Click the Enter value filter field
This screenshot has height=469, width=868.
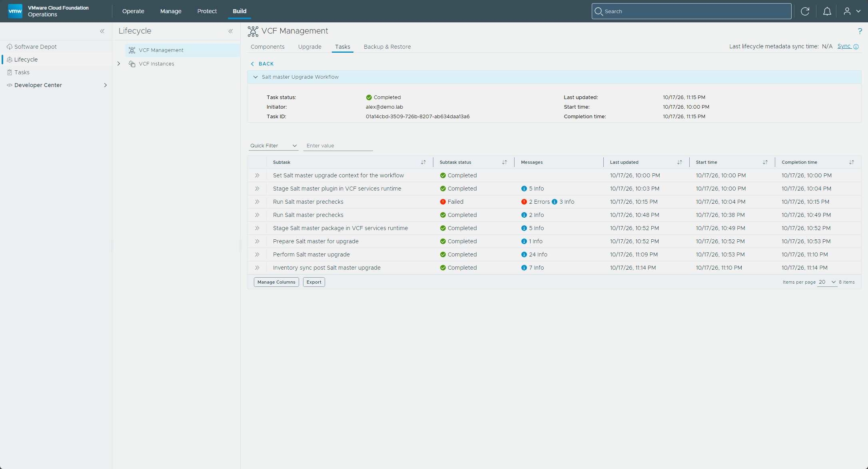pos(338,146)
